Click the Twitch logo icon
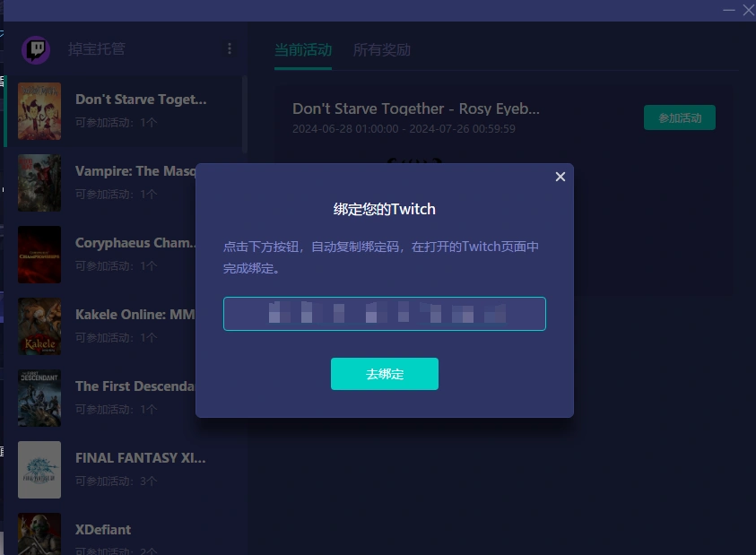 pos(36,49)
